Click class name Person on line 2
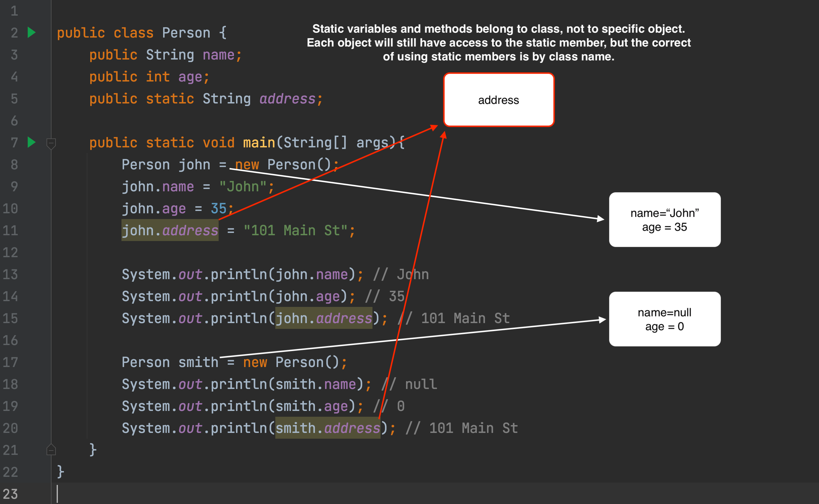Image resolution: width=819 pixels, height=504 pixels. (186, 33)
